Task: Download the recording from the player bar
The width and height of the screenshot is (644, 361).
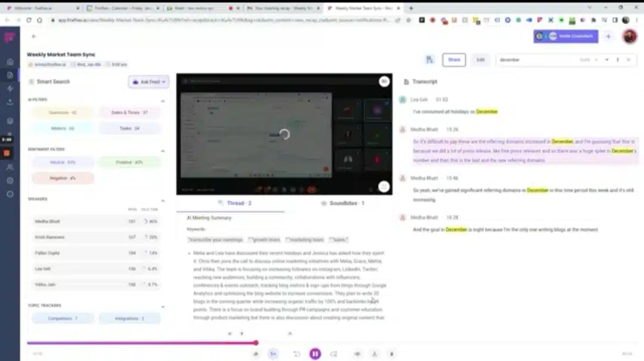Action: tap(374, 354)
